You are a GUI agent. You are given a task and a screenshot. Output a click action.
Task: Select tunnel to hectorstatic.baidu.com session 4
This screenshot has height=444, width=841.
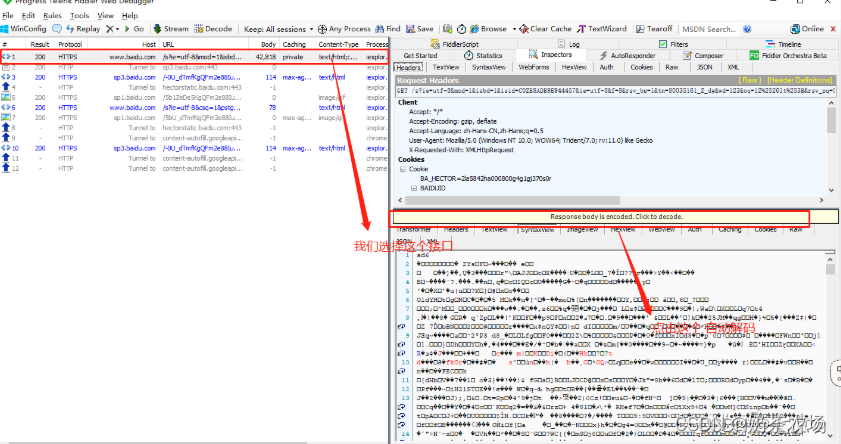[194, 87]
